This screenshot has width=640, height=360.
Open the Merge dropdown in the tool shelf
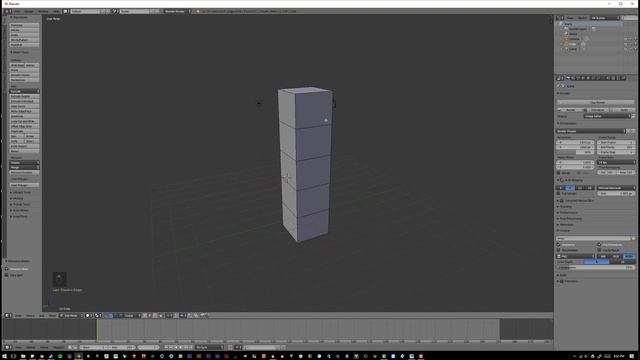point(24,167)
